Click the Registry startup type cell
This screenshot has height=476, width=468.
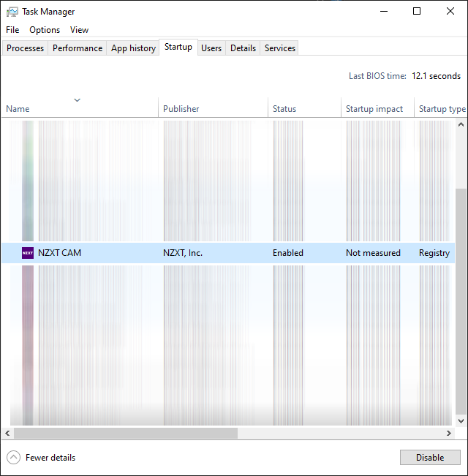[x=434, y=253]
